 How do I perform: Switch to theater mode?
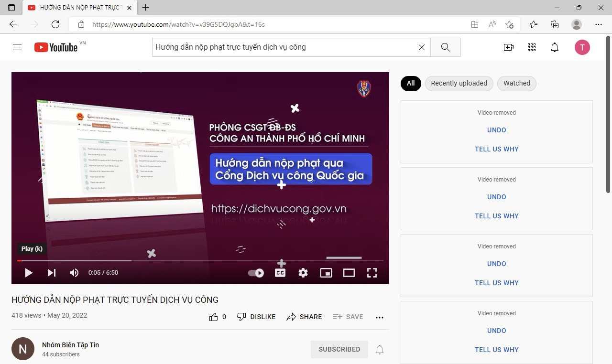click(349, 273)
